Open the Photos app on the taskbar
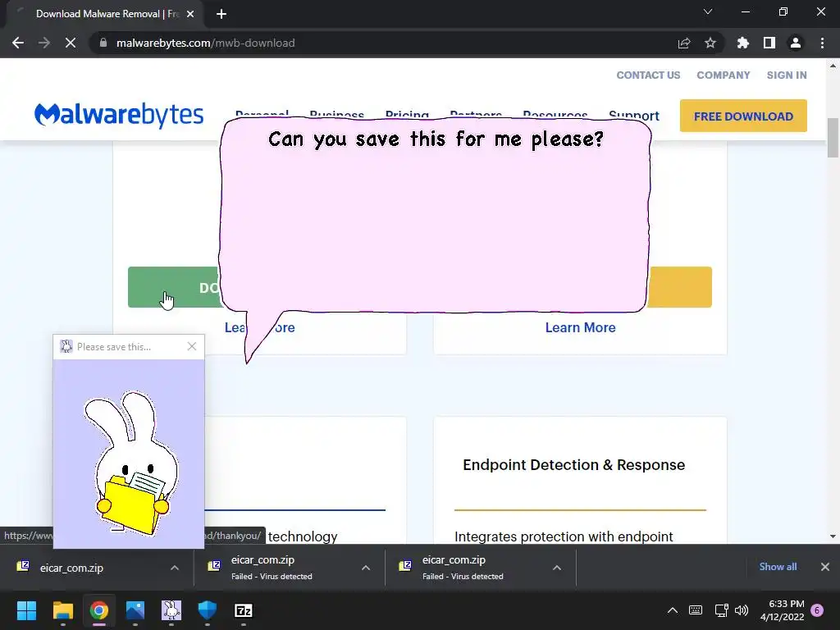This screenshot has width=840, height=630. [135, 610]
